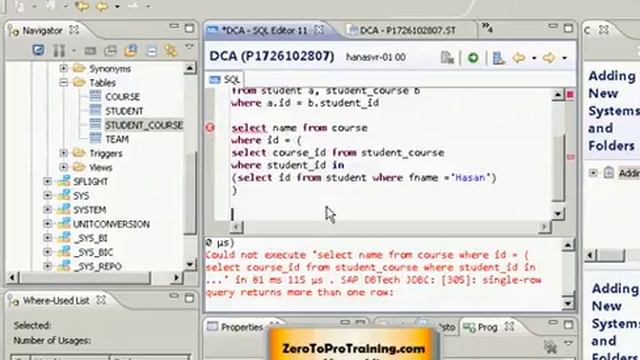Image resolution: width=640 pixels, height=360 pixels.
Task: Switch to the DCA - SQL Editor 11 tab
Action: [264, 30]
